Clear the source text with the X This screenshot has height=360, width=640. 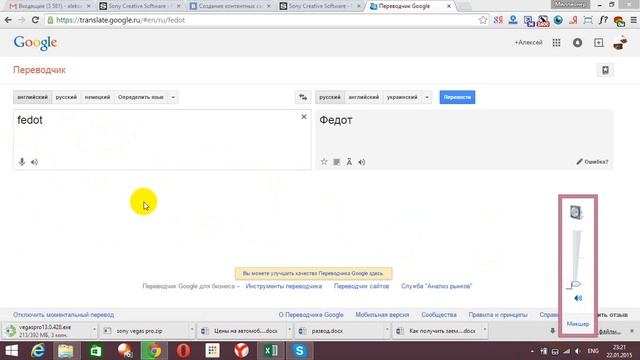pyautogui.click(x=304, y=117)
